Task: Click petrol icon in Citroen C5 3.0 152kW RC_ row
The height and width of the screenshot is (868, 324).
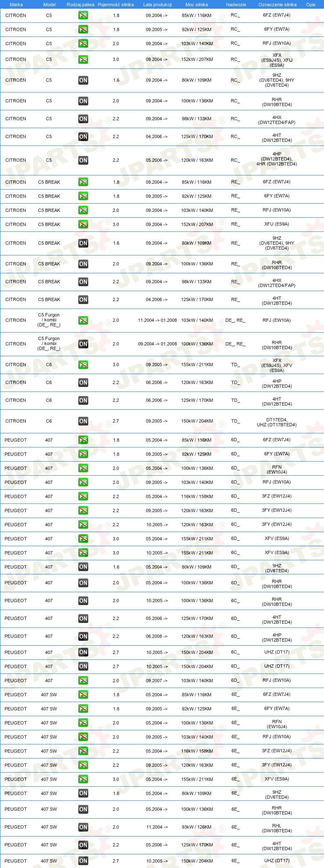Action: pyautogui.click(x=83, y=59)
